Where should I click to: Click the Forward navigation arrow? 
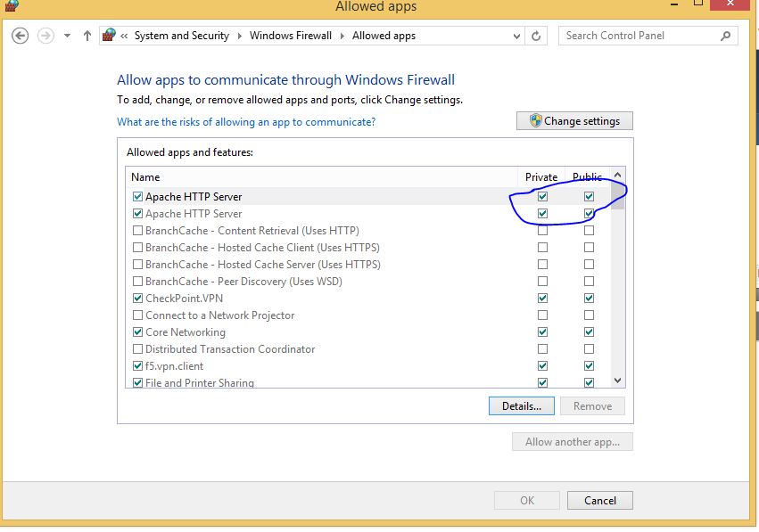[46, 36]
